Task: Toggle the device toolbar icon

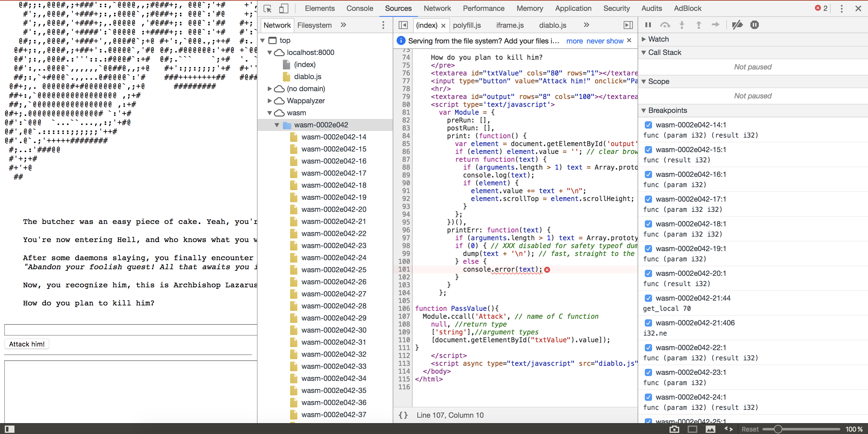Action: [284, 8]
